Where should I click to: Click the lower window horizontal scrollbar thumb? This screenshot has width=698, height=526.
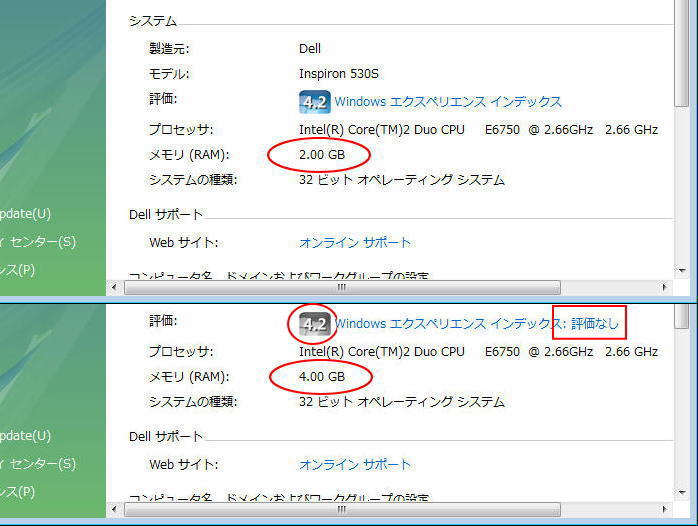tap(342, 509)
